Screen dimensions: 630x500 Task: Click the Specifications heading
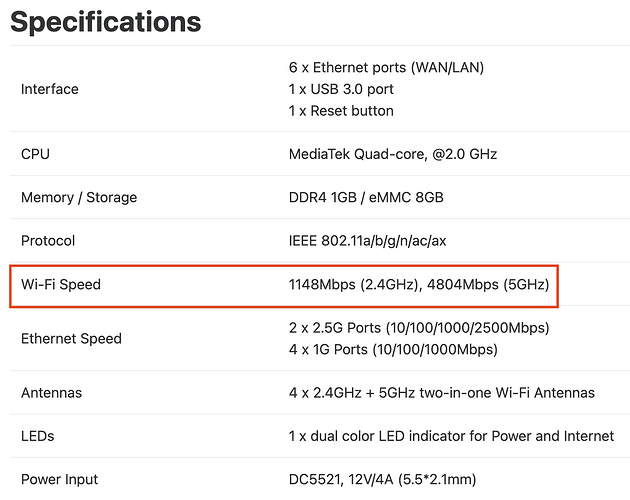106,22
